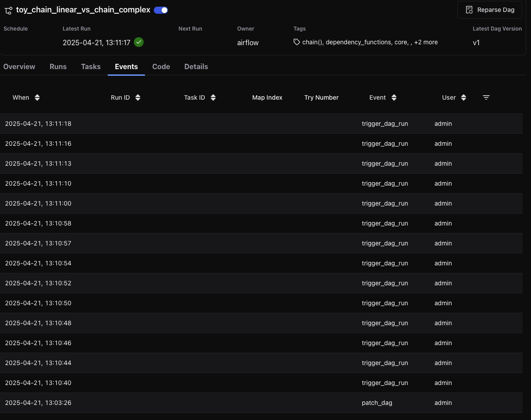This screenshot has width=531, height=420.
Task: Disable the toy_chain_linear_vs_chain_complex DAG toggle
Action: tap(160, 10)
